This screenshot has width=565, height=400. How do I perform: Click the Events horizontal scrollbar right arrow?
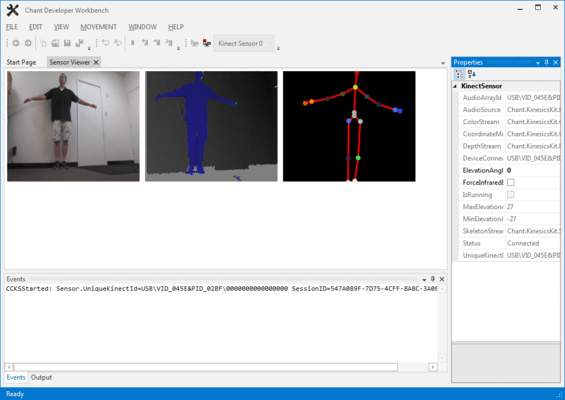[433, 367]
